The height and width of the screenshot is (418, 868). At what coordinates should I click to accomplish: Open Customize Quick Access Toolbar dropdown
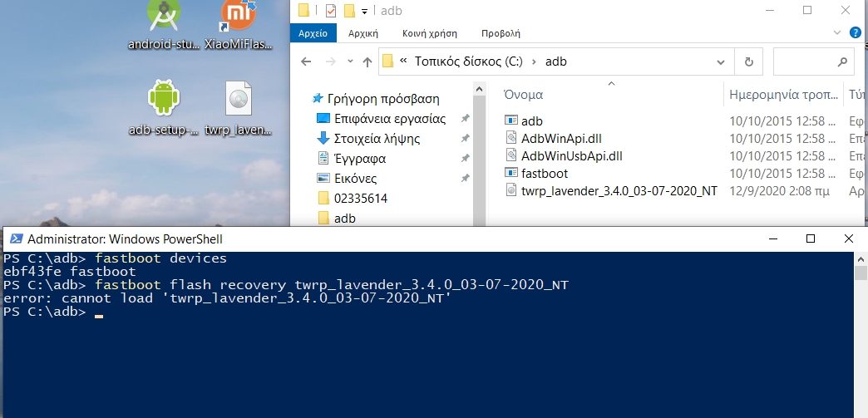pyautogui.click(x=365, y=11)
